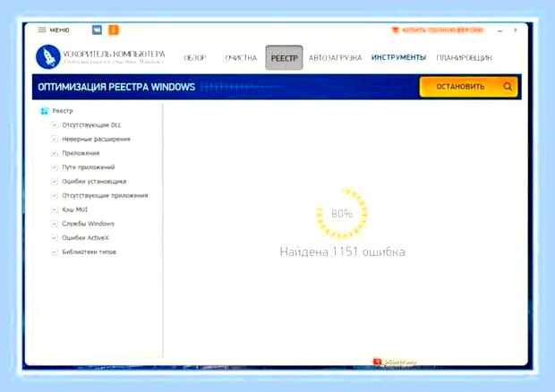Toggle the Отсутствующие приложения checkbox

coord(54,196)
